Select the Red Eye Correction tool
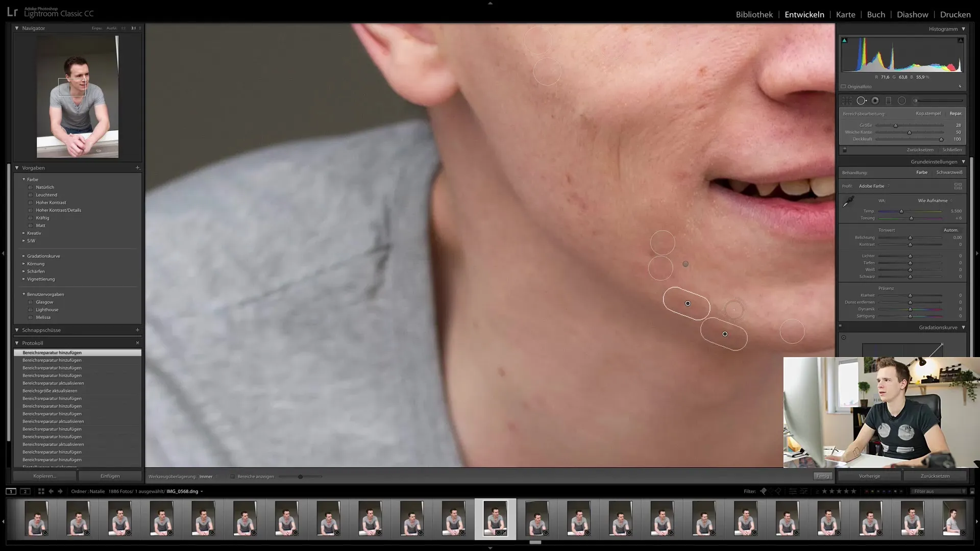980x551 pixels. tap(875, 101)
